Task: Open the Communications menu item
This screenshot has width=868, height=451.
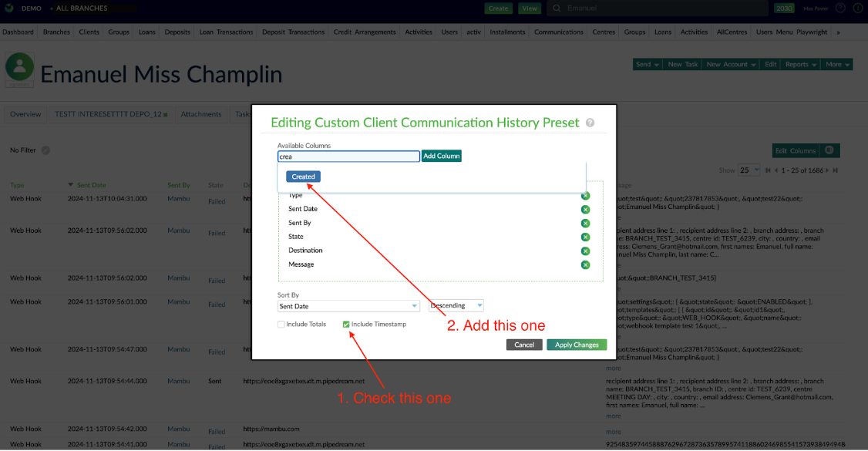Action: point(559,32)
